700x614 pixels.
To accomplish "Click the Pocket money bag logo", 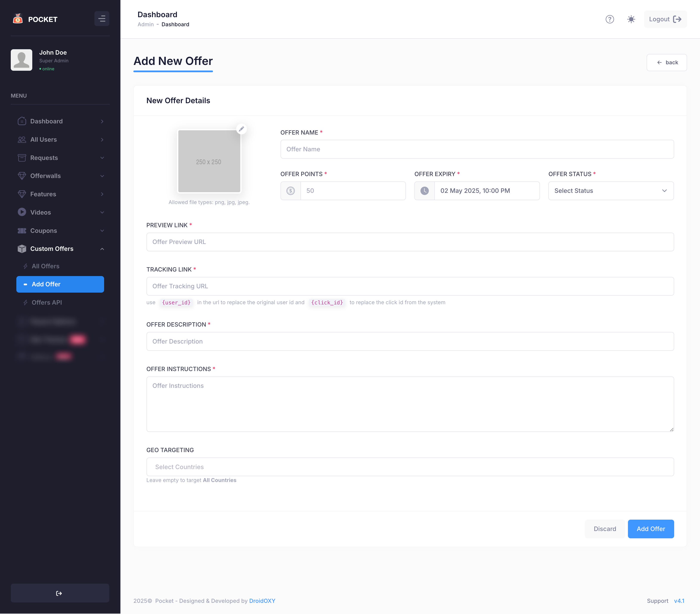I will [x=17, y=19].
